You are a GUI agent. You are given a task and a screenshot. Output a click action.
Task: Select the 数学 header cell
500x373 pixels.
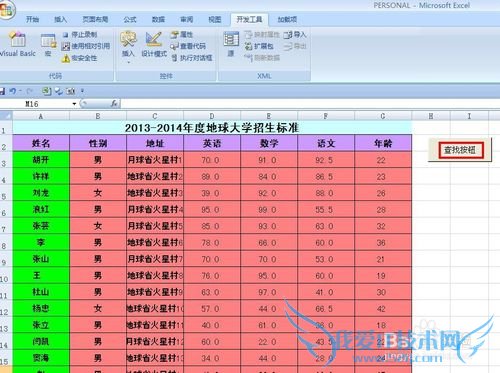pos(269,143)
